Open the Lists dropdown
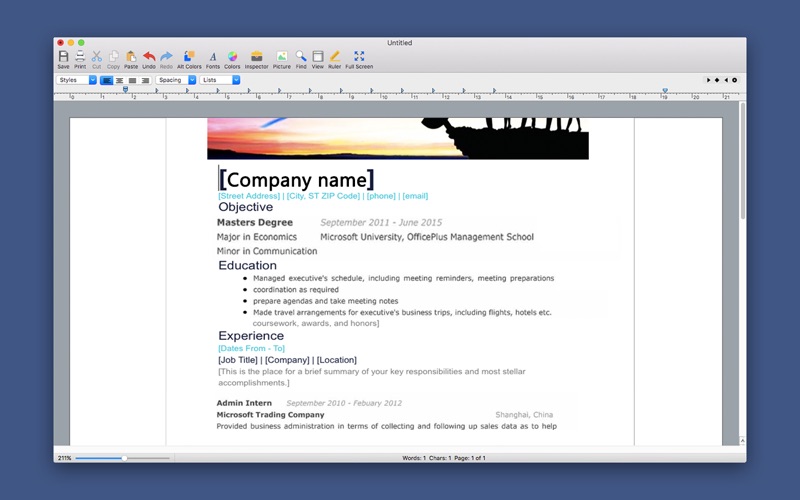 [x=221, y=80]
